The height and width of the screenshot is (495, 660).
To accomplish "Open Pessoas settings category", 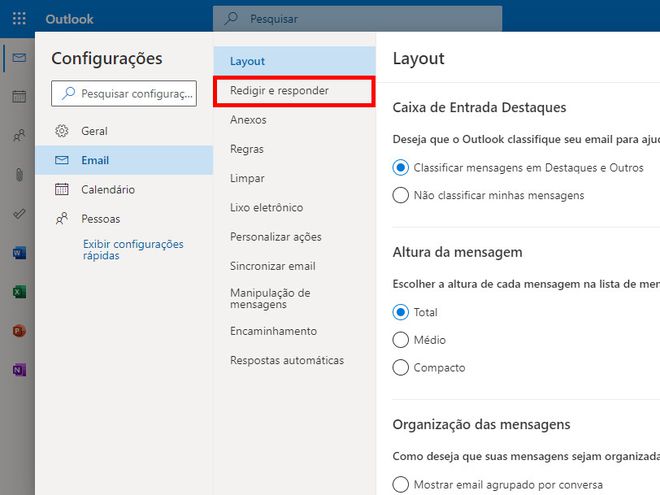I will click(124, 218).
